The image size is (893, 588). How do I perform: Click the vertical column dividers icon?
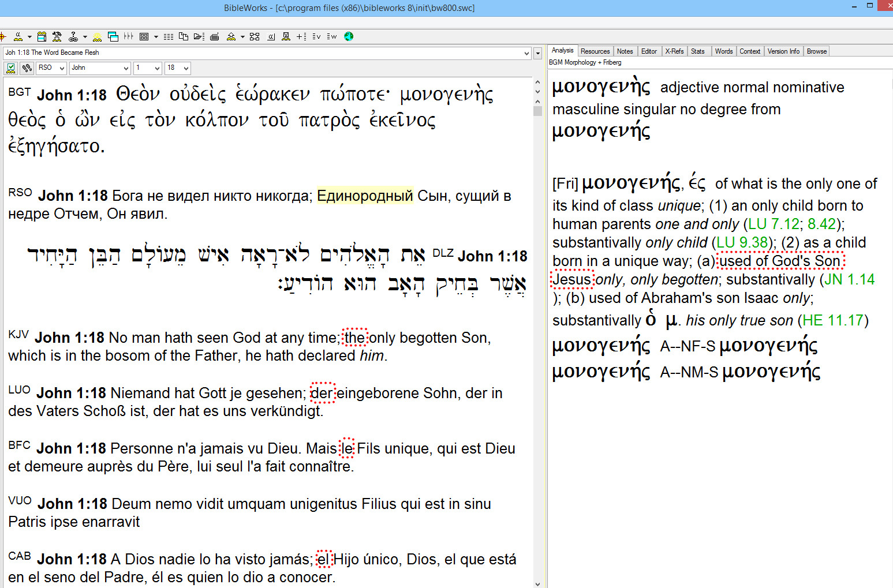click(x=128, y=36)
